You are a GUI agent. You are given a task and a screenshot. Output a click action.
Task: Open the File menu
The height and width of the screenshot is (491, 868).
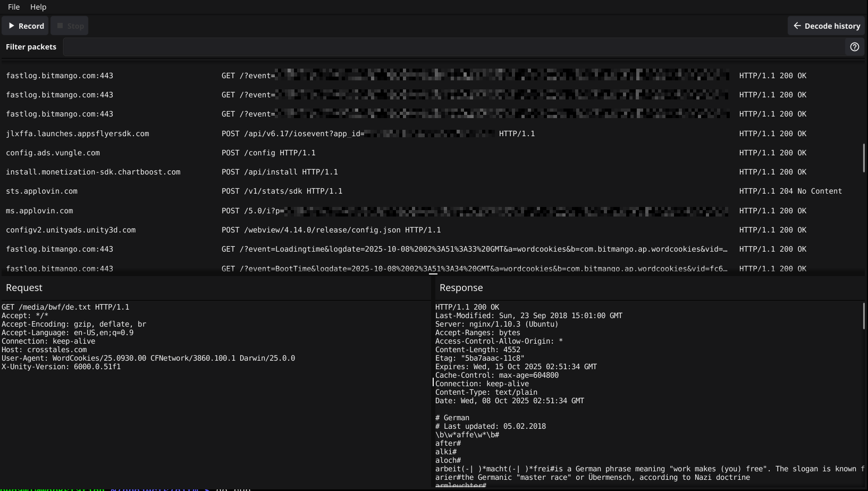(x=13, y=7)
